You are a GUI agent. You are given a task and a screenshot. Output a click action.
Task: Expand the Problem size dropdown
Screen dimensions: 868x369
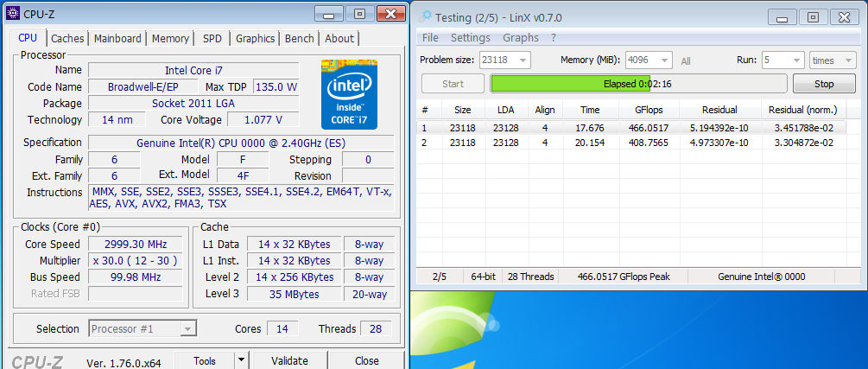coord(522,60)
